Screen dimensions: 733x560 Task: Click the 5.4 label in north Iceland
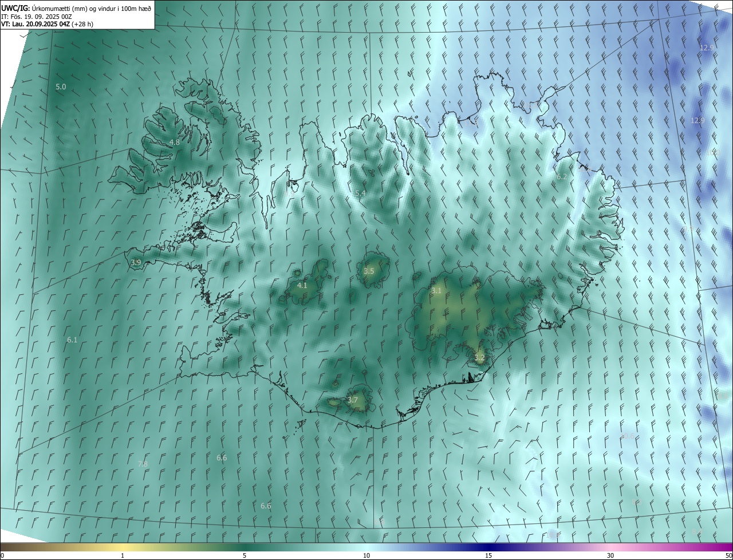tap(360, 194)
